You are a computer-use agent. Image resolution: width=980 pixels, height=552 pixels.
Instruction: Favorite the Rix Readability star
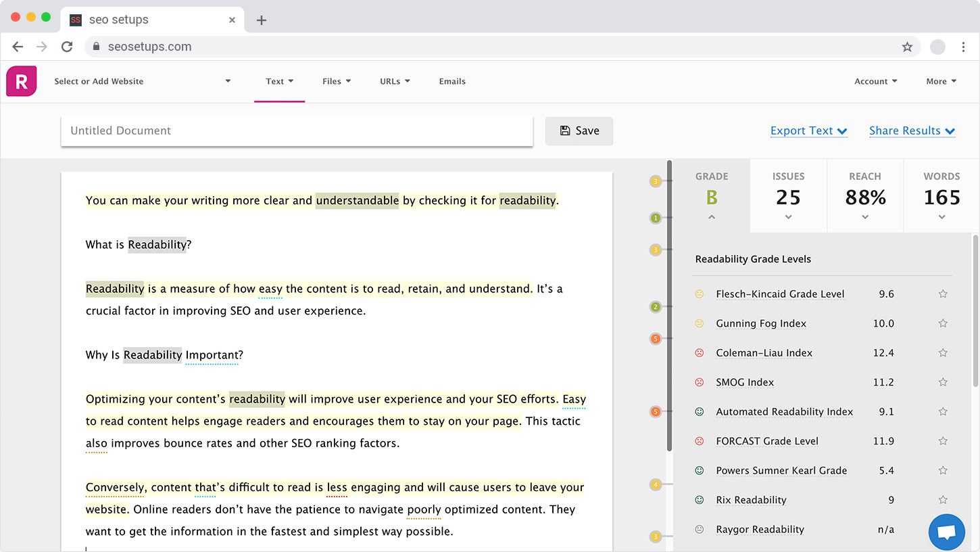943,500
